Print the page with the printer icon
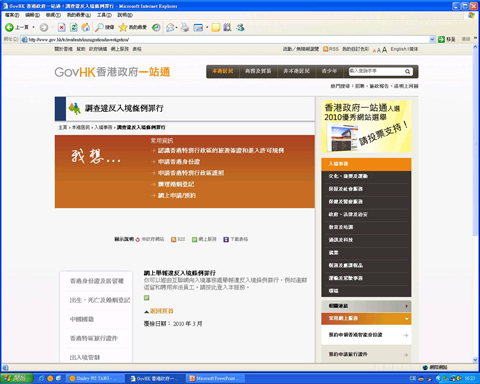 (185, 27)
